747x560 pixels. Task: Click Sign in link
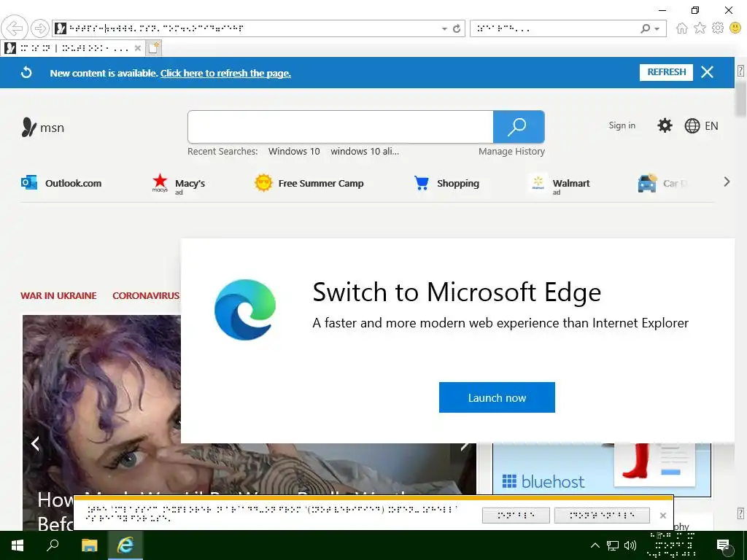[622, 125]
